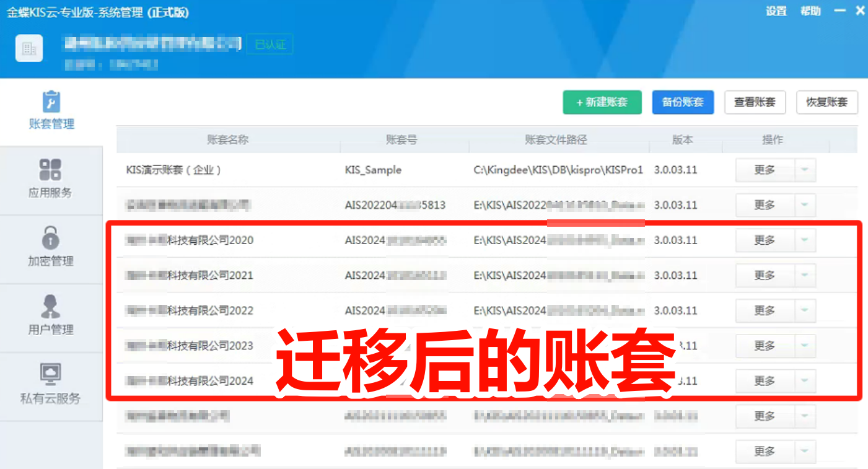Click 更多 for 科技有限公司2024 row
Image resolution: width=868 pixels, height=469 pixels.
tap(765, 381)
